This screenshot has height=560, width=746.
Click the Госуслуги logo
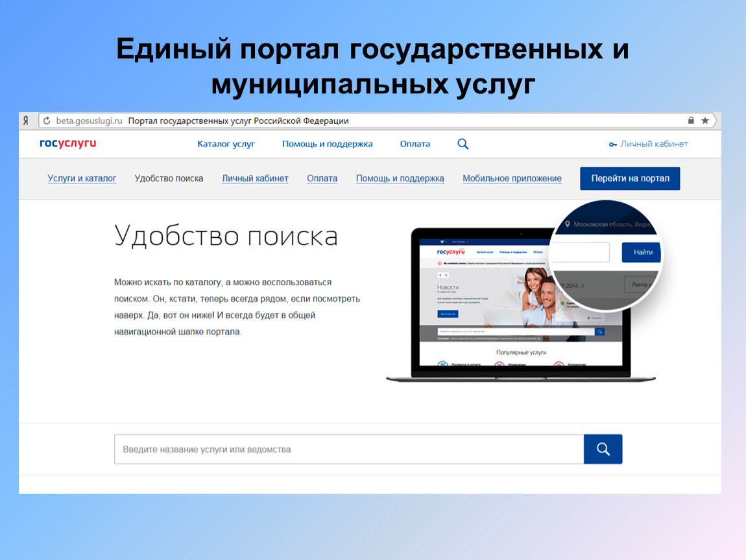[67, 144]
